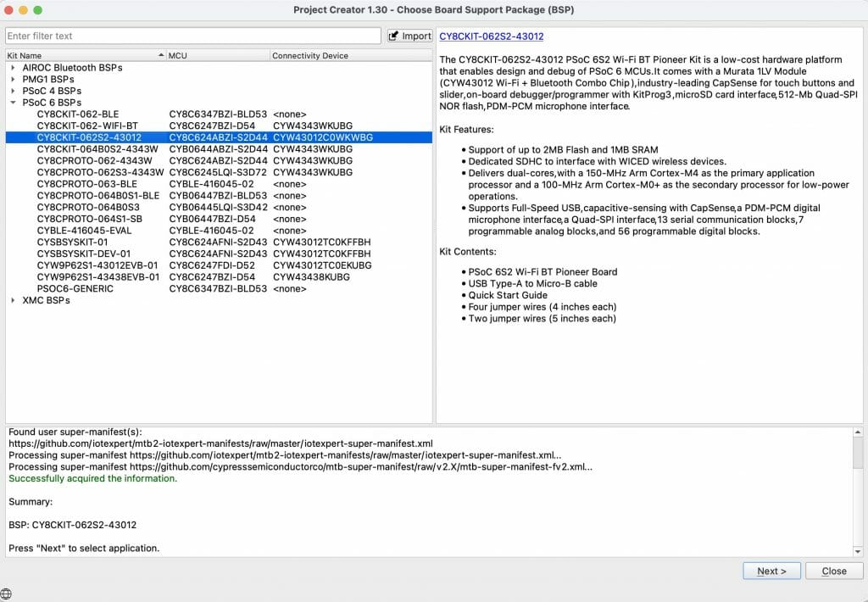Select the CY8CKIT-062-BLE kit

click(78, 114)
